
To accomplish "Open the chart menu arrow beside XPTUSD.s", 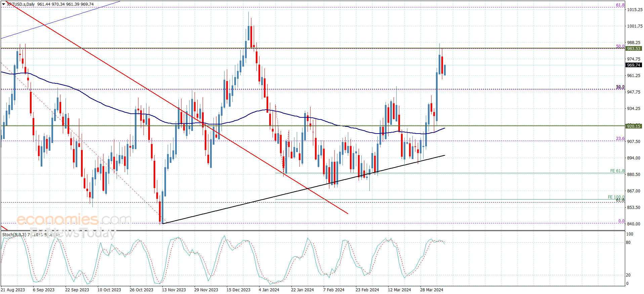I will point(3,4).
